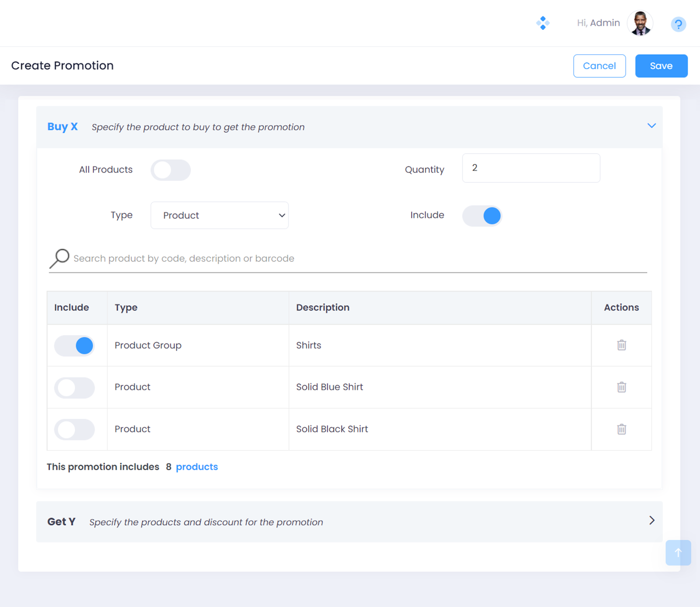
Task: Click the Admin profile avatar
Action: (x=640, y=23)
